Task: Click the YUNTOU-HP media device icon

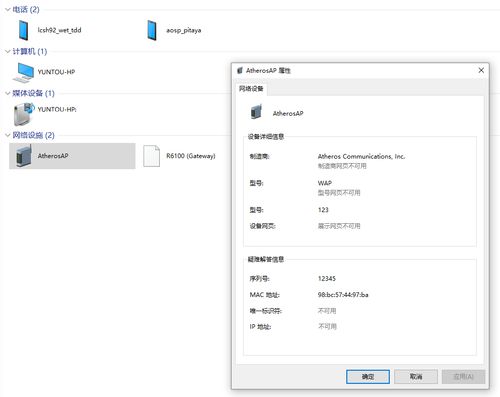Action: [23, 114]
